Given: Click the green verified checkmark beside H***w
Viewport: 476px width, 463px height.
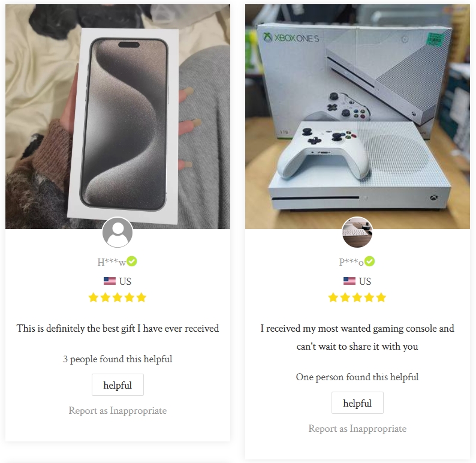Looking at the screenshot, I should point(132,261).
